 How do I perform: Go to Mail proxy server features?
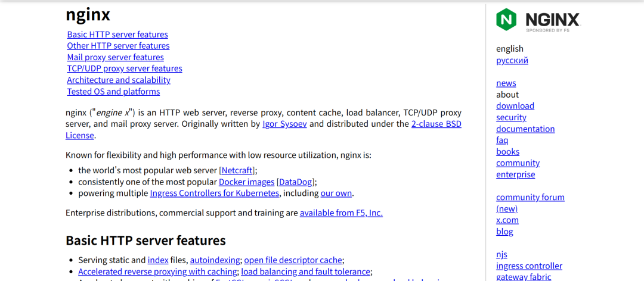click(116, 57)
